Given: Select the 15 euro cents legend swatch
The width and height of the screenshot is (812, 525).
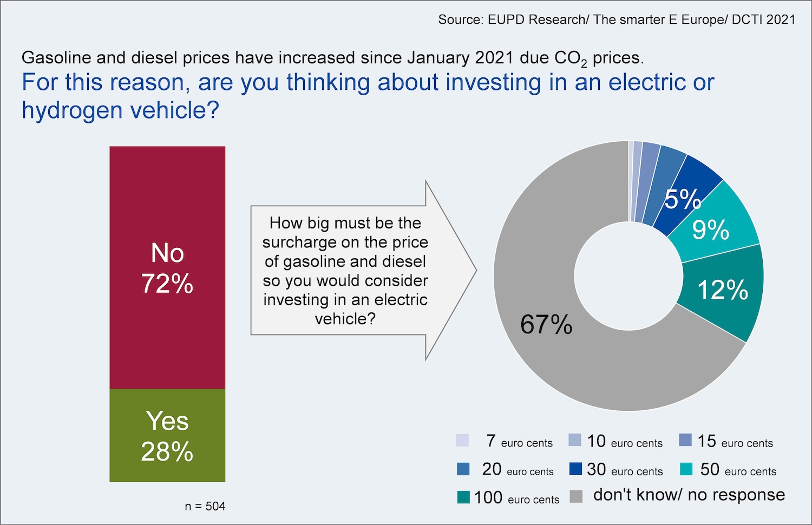Looking at the screenshot, I should 685,440.
